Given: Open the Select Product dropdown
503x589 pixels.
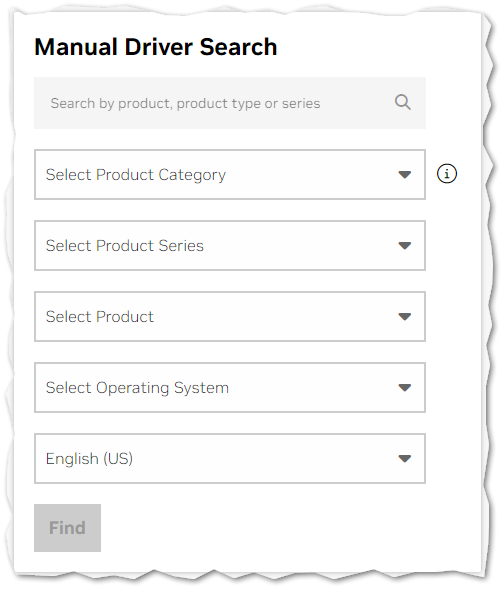Looking at the screenshot, I should coord(230,317).
